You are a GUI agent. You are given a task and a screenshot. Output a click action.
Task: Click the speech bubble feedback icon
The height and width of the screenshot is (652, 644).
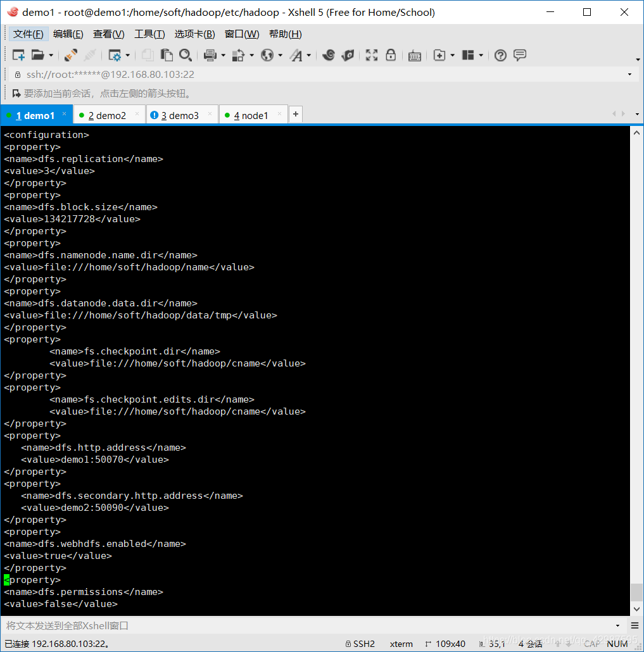pos(520,55)
